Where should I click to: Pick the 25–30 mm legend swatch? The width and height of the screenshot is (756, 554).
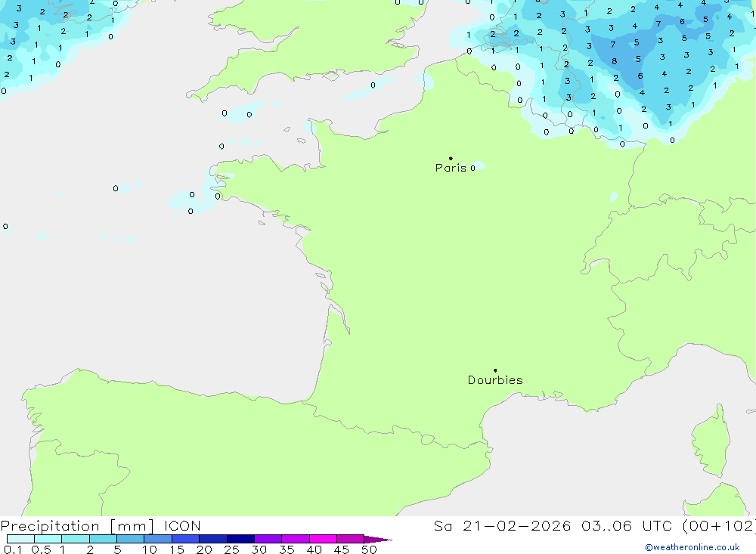tap(240, 539)
